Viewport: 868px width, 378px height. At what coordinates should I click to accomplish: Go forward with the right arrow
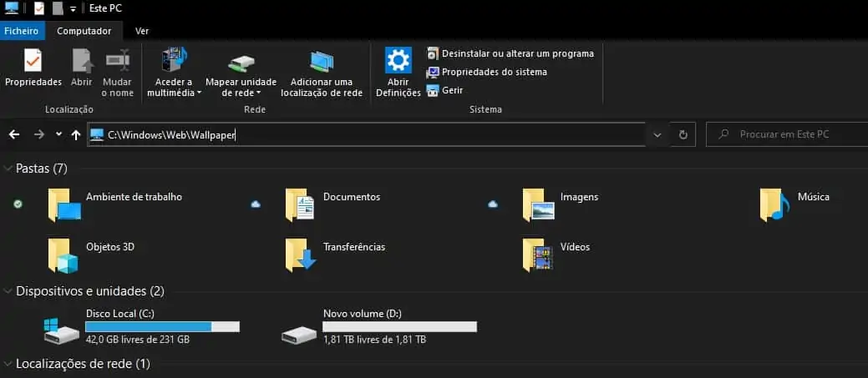click(38, 134)
